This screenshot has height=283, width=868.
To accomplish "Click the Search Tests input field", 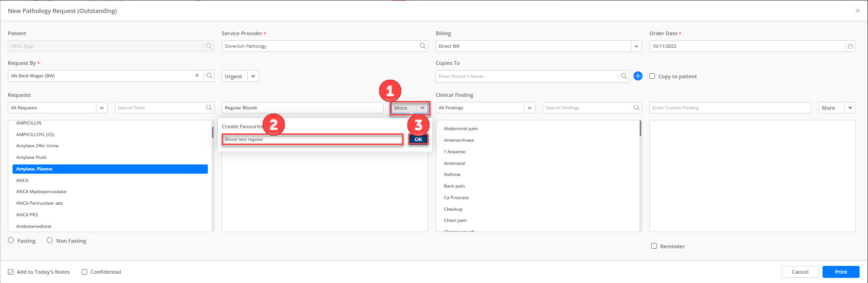I will [160, 107].
